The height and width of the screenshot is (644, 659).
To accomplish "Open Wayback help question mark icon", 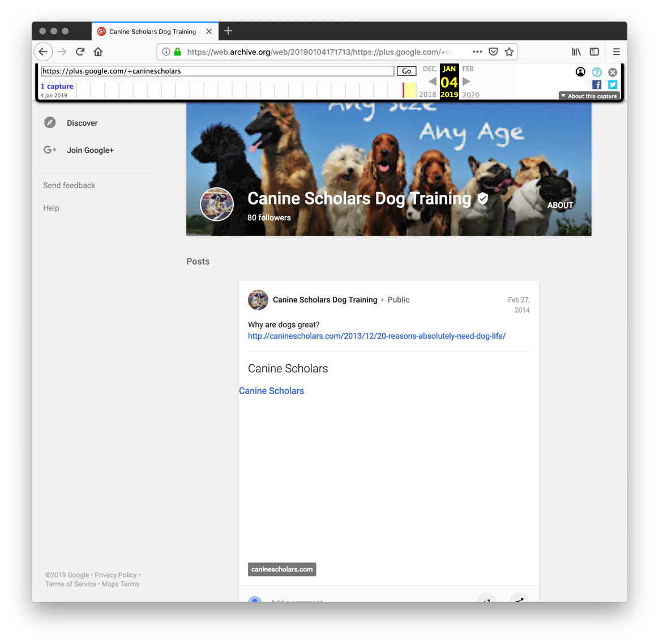I will [597, 72].
